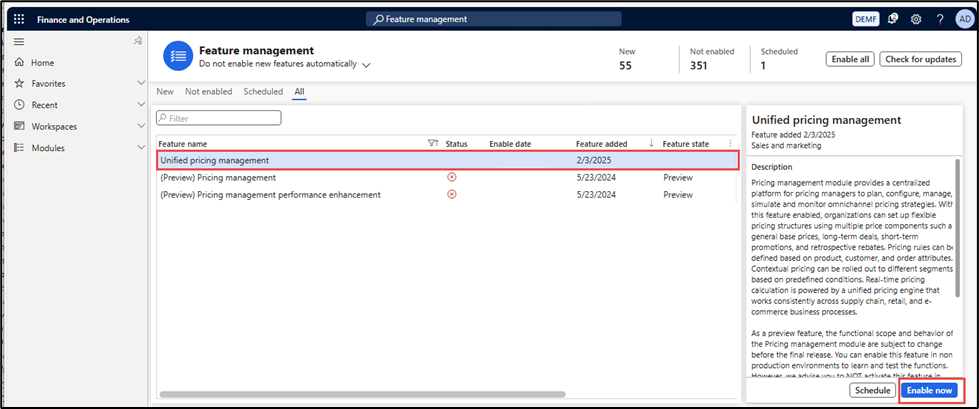Open the Home page
The width and height of the screenshot is (979, 409).
coord(42,62)
